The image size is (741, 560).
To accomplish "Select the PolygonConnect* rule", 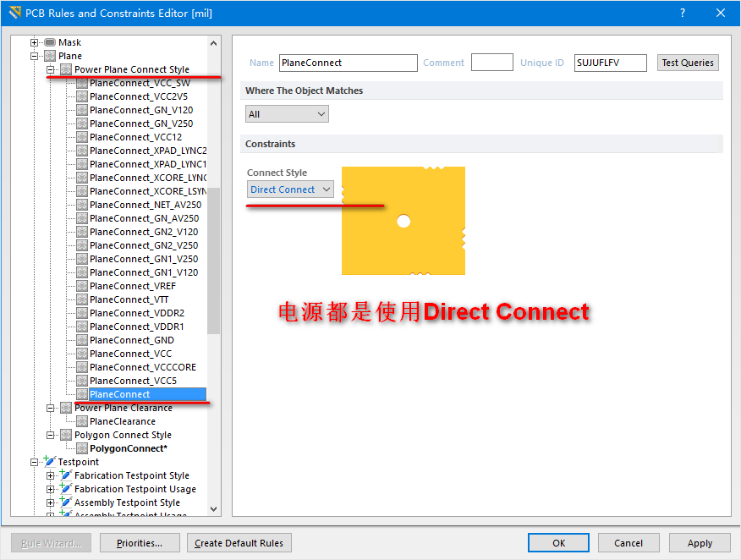I will click(128, 448).
